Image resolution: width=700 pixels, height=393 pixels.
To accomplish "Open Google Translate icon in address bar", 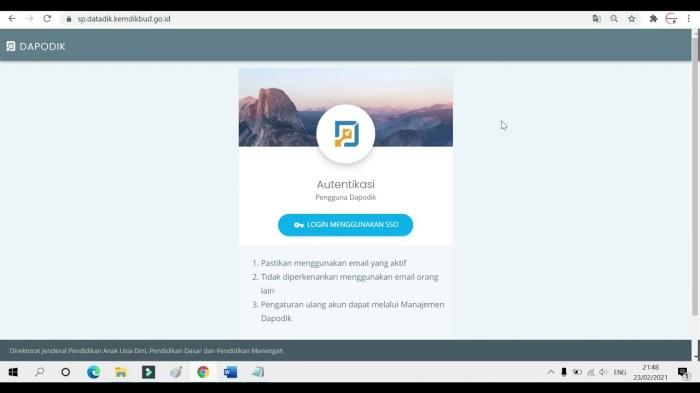I will point(596,19).
